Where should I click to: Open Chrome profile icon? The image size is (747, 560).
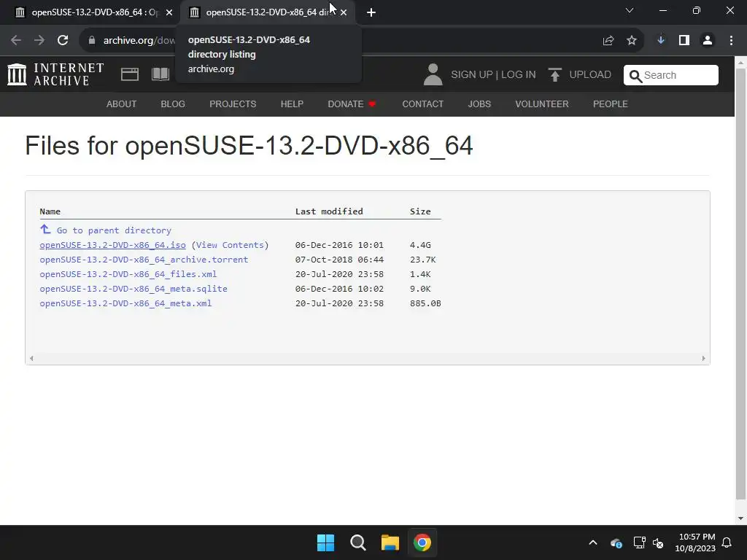[x=708, y=41]
